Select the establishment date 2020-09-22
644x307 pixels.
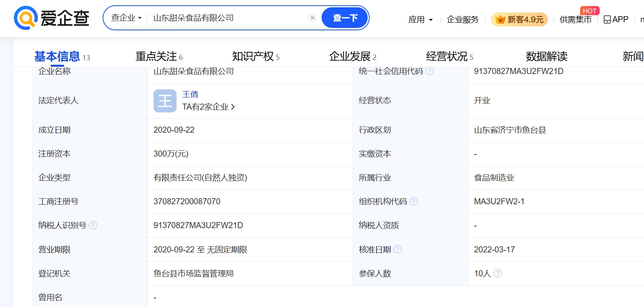coord(174,130)
